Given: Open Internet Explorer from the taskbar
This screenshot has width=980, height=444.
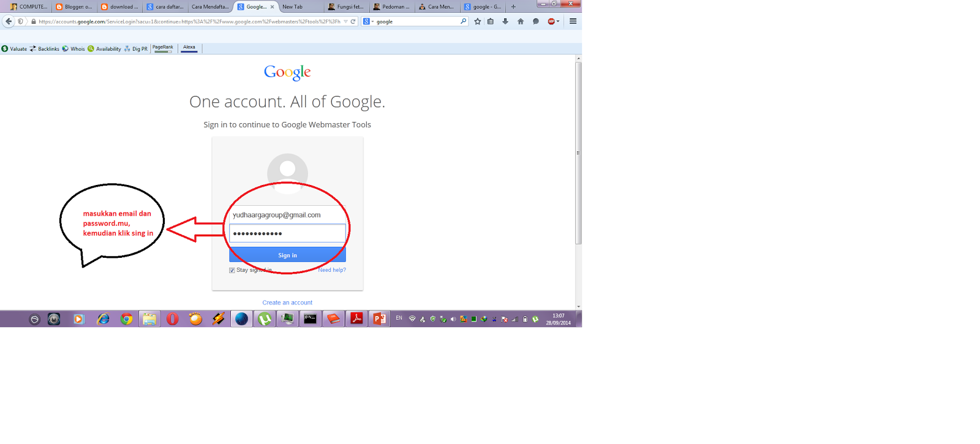Looking at the screenshot, I should point(104,319).
